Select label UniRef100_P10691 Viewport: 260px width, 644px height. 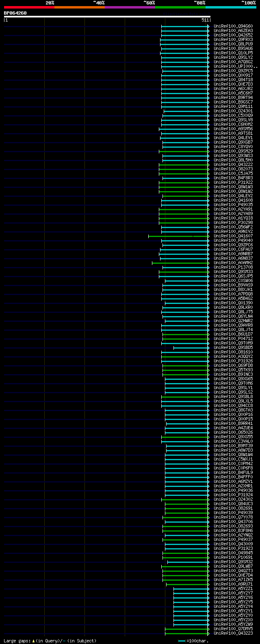(233, 557)
